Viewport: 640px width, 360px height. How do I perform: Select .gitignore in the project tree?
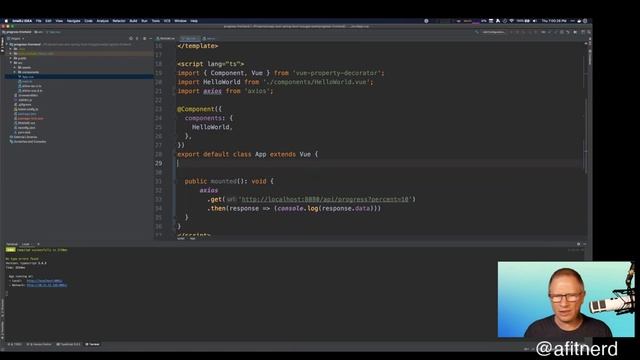tap(24, 104)
